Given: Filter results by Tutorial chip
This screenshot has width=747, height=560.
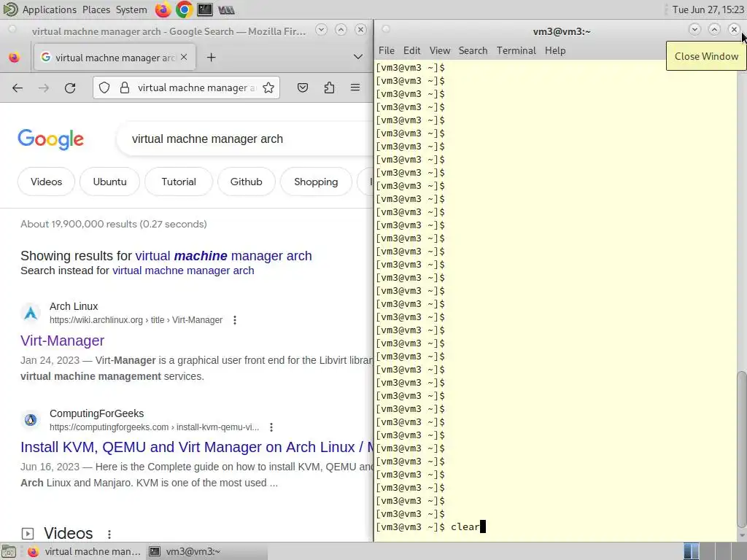Looking at the screenshot, I should (179, 182).
